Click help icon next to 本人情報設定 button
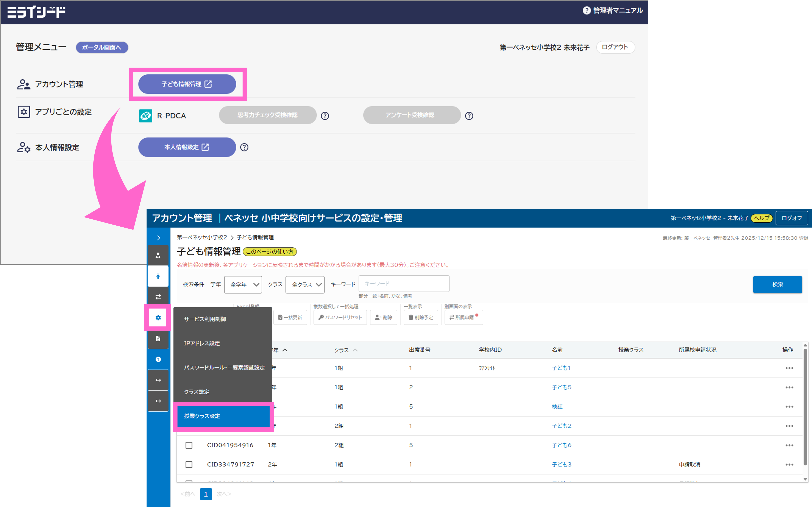The height and width of the screenshot is (507, 812). 244,147
